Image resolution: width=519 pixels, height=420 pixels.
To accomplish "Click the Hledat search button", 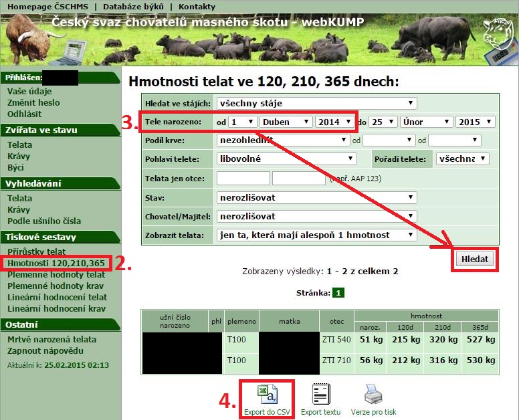I will [x=475, y=259].
